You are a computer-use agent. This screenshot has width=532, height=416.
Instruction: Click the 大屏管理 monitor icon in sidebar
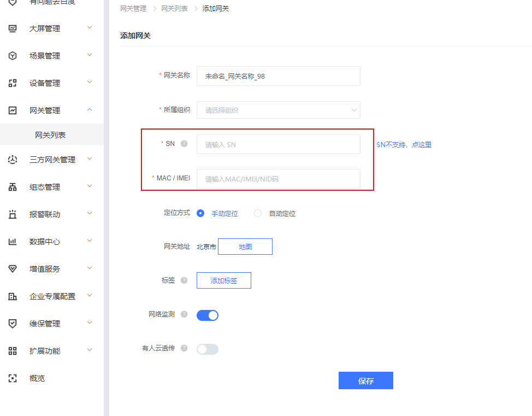[13, 28]
